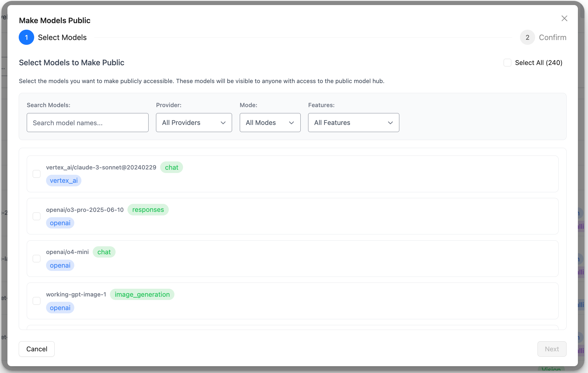The width and height of the screenshot is (588, 373).
Task: Open the All Providers dropdown
Action: coord(194,123)
